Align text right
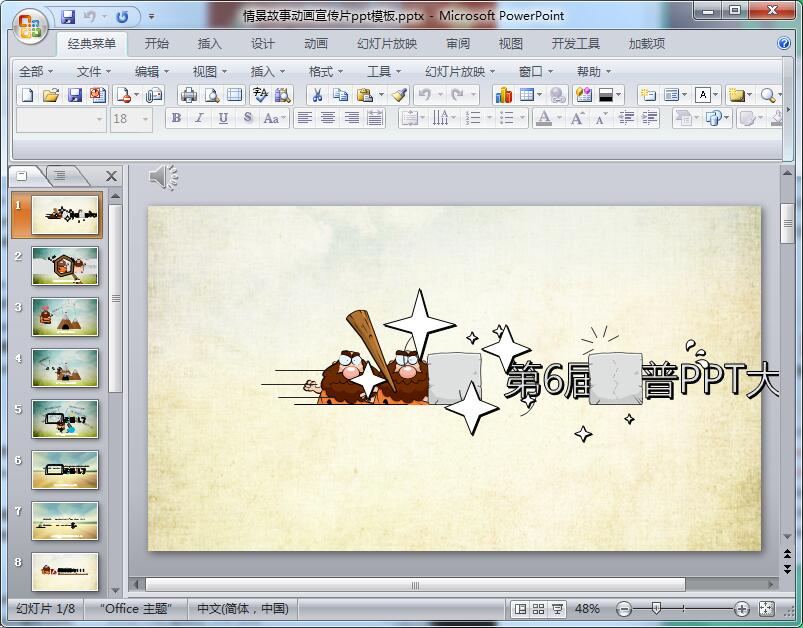 point(351,118)
